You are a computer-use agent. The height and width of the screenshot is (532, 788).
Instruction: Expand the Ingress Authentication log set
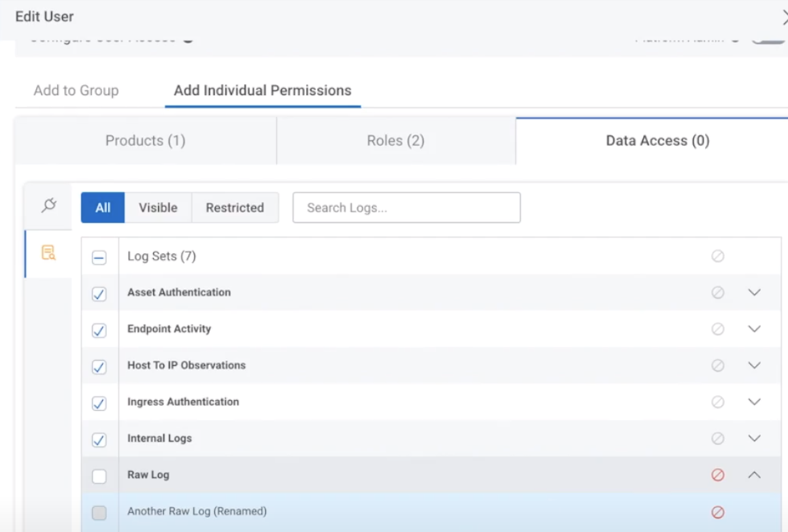[754, 402]
